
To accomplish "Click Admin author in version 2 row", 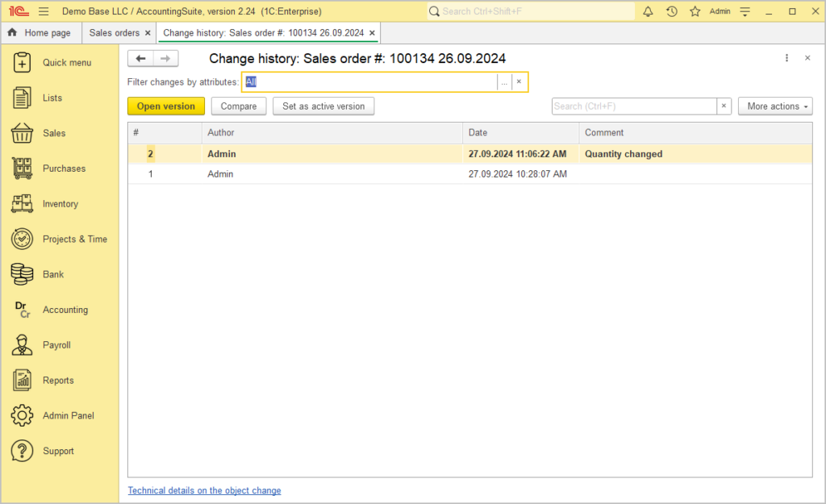I will point(222,154).
